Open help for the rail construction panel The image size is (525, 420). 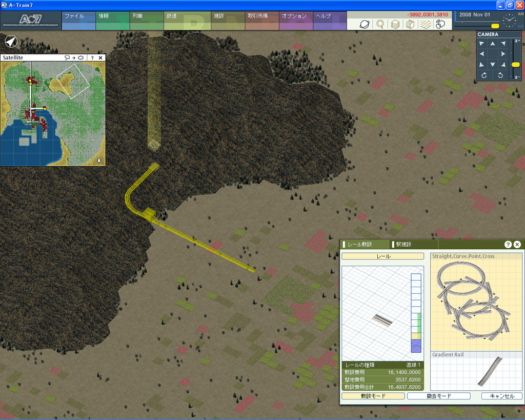508,244
